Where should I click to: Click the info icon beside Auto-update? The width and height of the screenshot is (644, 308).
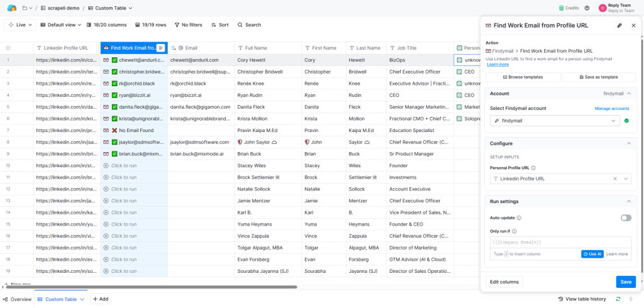519,218
